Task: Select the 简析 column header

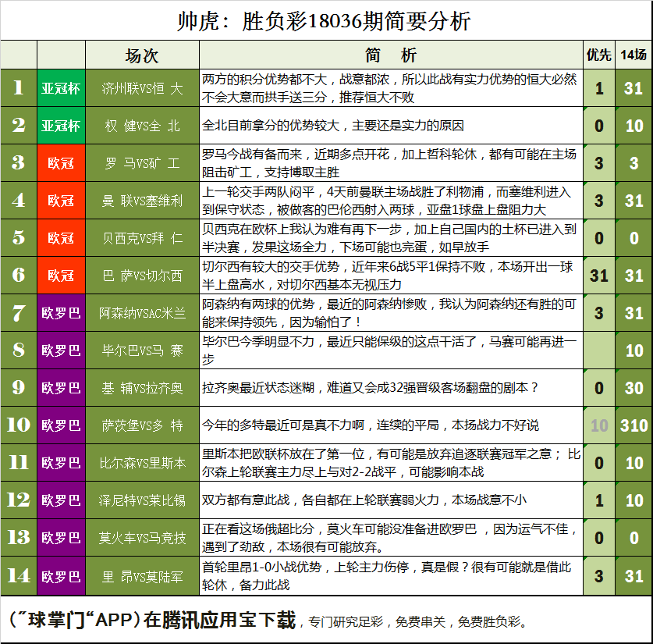Action: pyautogui.click(x=391, y=55)
